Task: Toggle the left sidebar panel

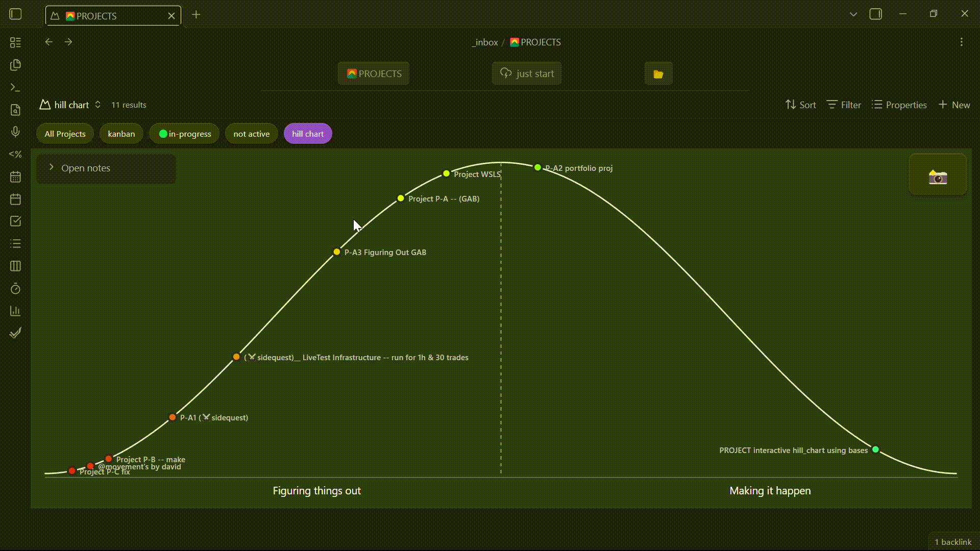Action: pos(15,14)
